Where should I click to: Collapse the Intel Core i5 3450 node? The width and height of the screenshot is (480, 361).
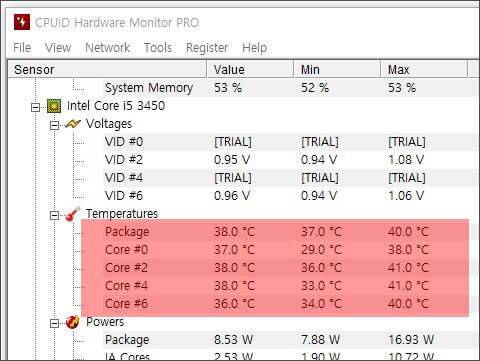tap(35, 107)
